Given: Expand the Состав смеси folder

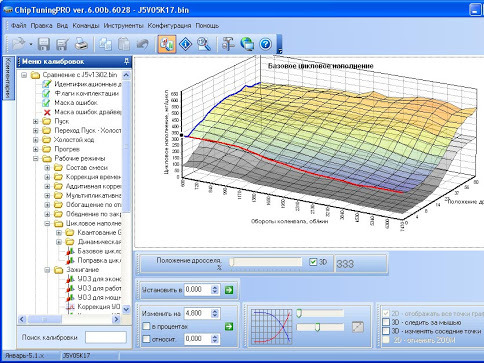Looking at the screenshot, I should pyautogui.click(x=47, y=168).
